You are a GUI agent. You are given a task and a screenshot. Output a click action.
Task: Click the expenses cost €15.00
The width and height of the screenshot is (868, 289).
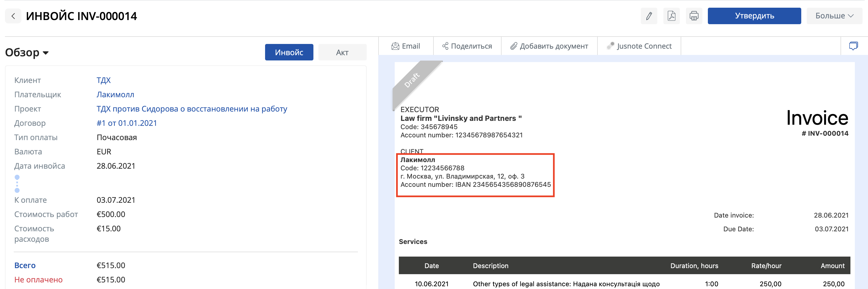tap(109, 229)
